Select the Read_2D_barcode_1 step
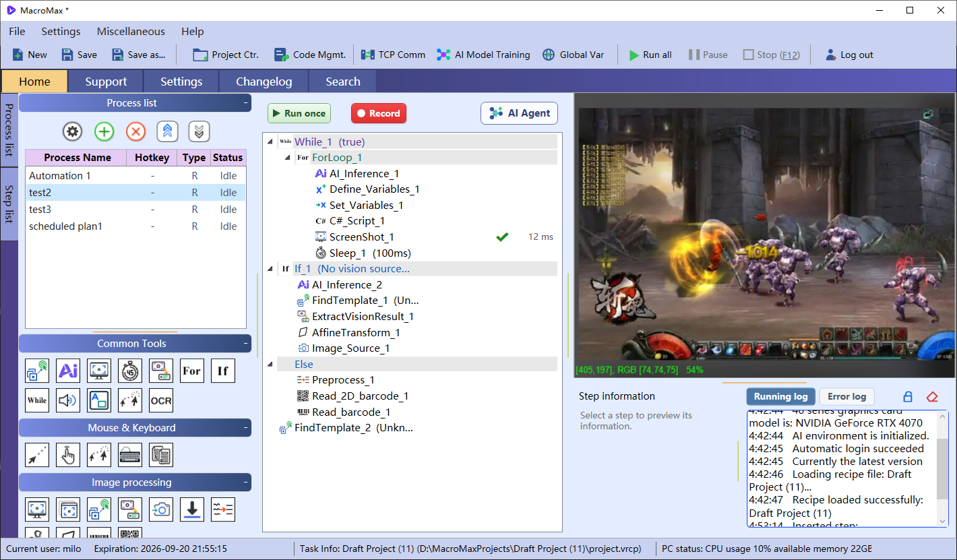Viewport: 957px width, 560px height. [x=352, y=396]
